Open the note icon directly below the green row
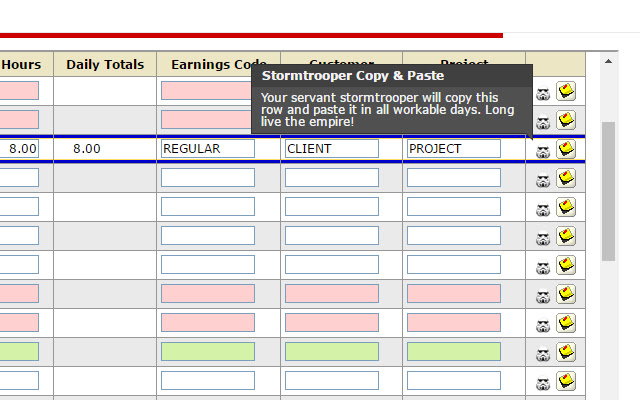The width and height of the screenshot is (640, 400). pos(566,381)
